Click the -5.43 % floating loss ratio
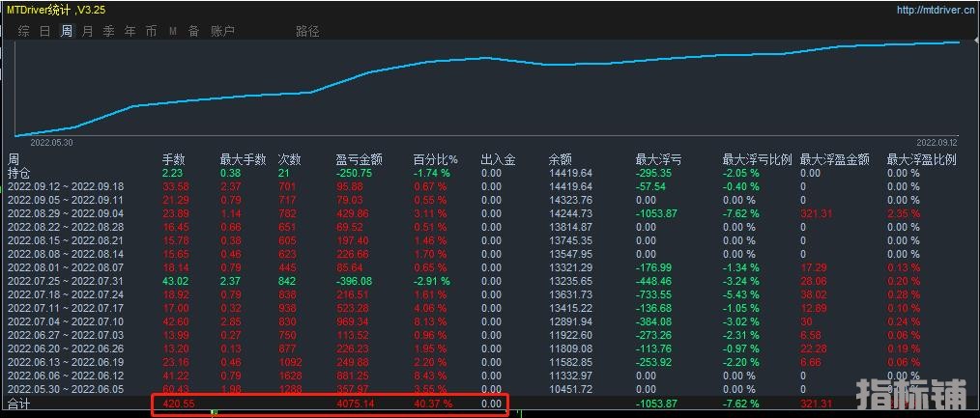Viewport: 980px width, 418px height. [740, 294]
